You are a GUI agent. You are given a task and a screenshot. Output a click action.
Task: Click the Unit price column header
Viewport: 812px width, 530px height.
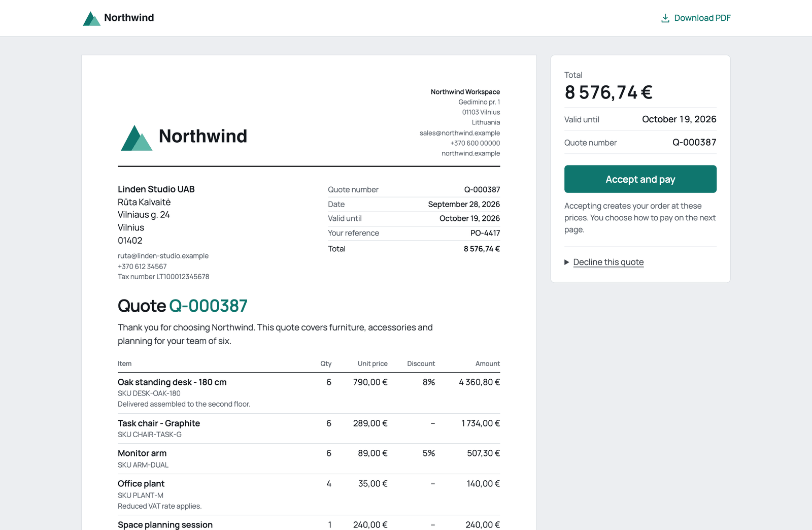pos(373,363)
